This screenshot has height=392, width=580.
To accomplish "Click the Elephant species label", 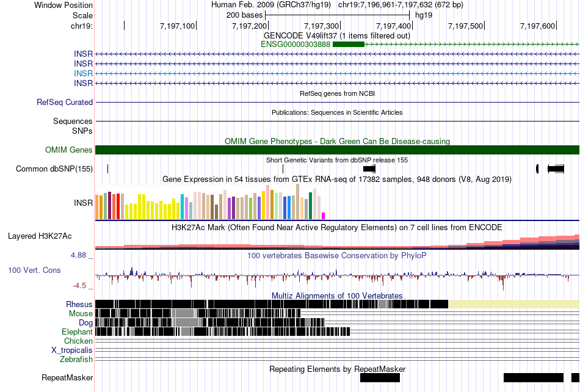I will (x=78, y=332).
